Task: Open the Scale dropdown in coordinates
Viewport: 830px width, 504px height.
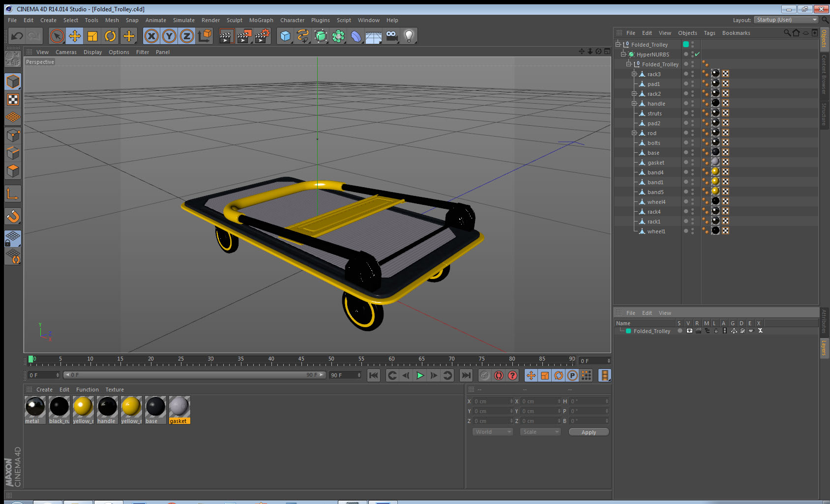Action: coord(540,432)
